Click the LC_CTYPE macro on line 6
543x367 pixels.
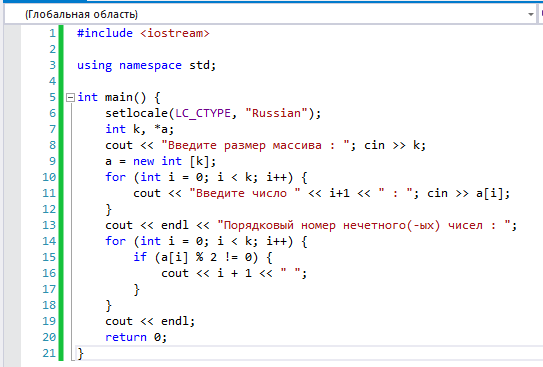tap(203, 114)
